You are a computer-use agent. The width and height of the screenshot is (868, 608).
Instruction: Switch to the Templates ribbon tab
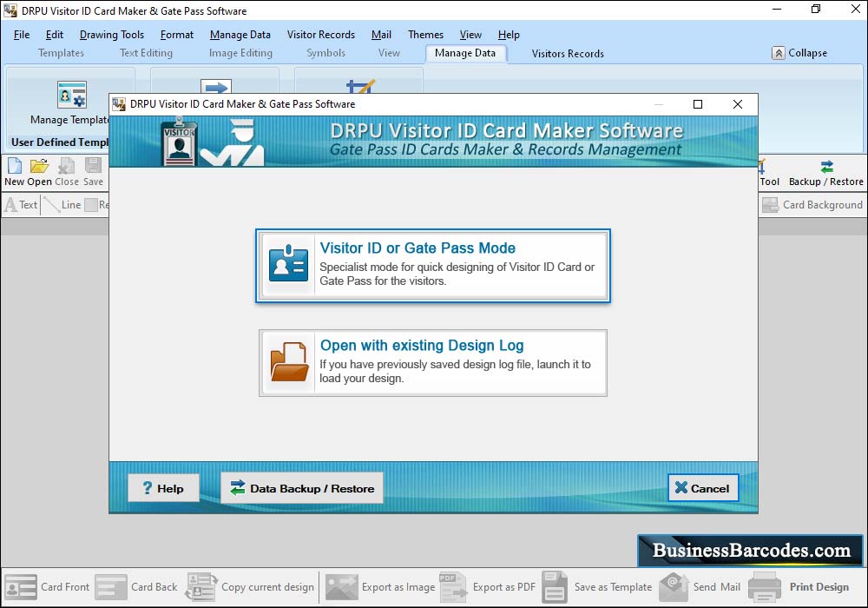[61, 53]
